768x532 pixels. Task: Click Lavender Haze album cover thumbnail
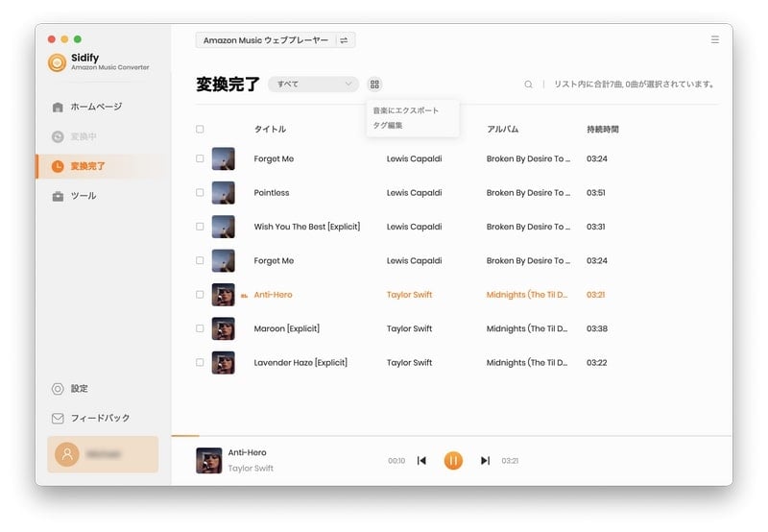pos(224,362)
